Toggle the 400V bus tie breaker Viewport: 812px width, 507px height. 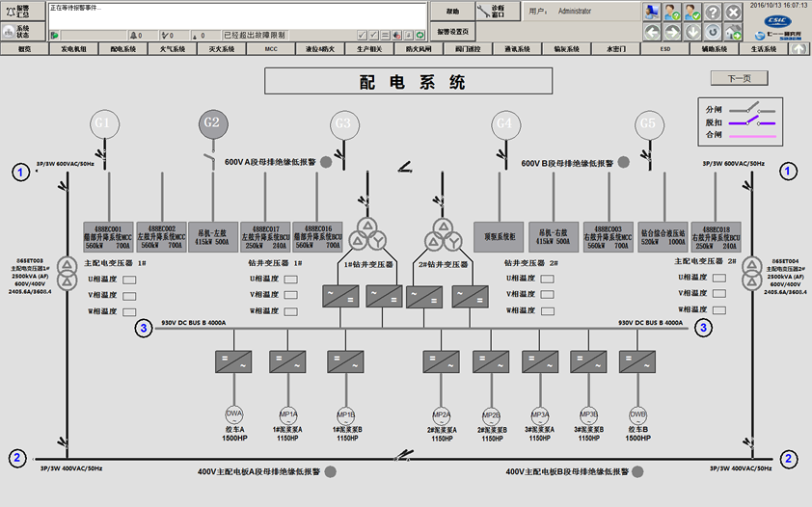[405, 454]
